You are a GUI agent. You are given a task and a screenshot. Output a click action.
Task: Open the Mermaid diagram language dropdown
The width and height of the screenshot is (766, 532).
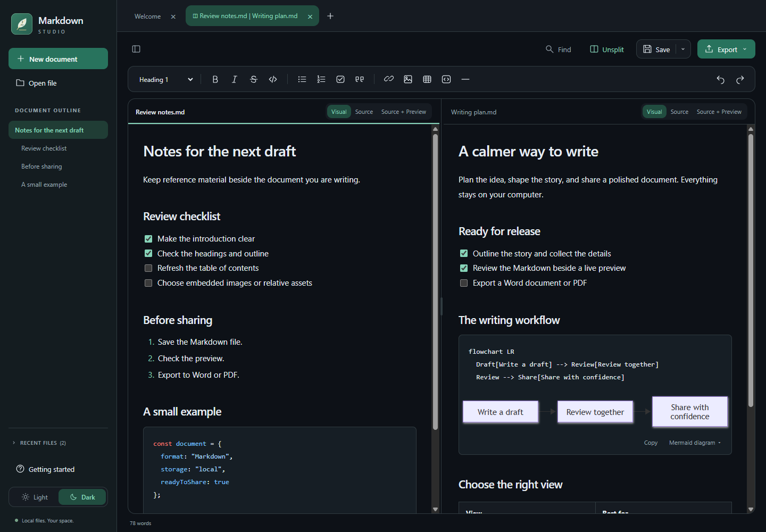point(695,443)
